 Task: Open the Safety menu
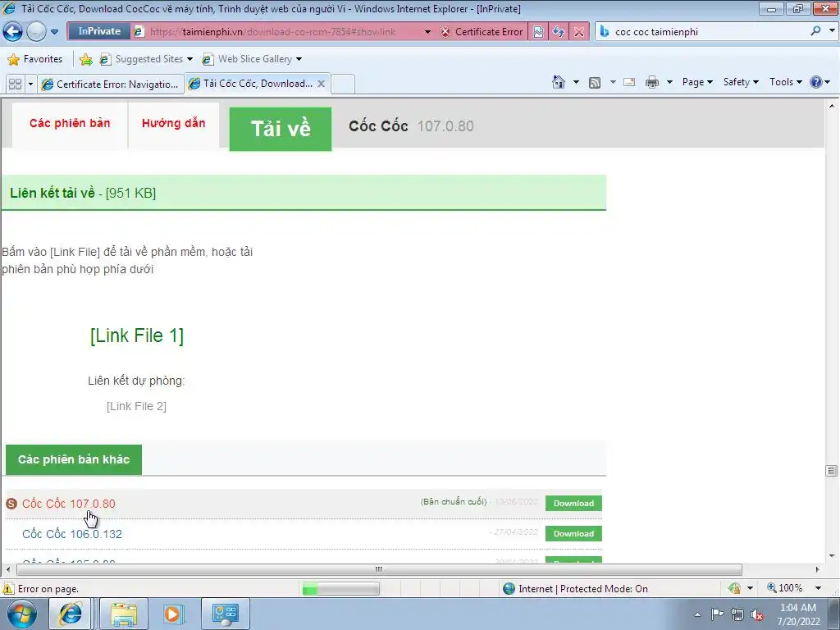[741, 82]
